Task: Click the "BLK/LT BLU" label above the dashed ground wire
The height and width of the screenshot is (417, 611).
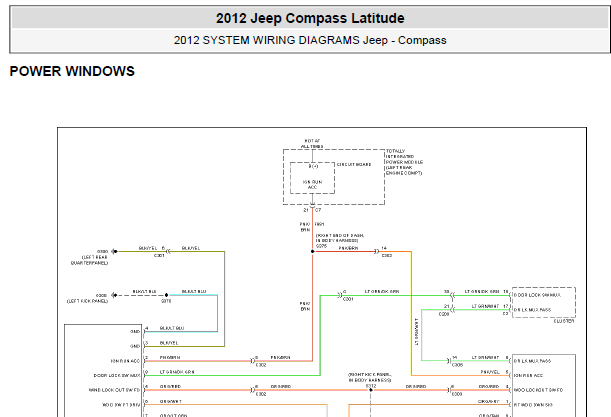Action: tap(144, 292)
